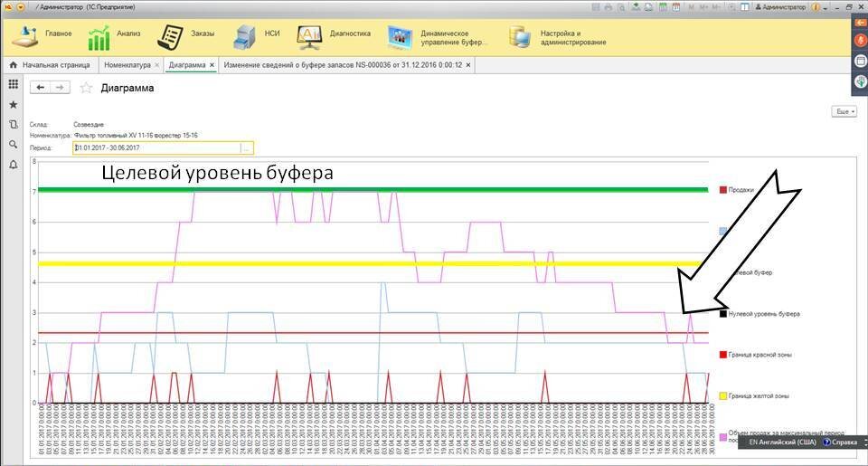The height and width of the screenshot is (466, 868).
Task: Click the save disk icon in title bar
Action: (x=596, y=7)
